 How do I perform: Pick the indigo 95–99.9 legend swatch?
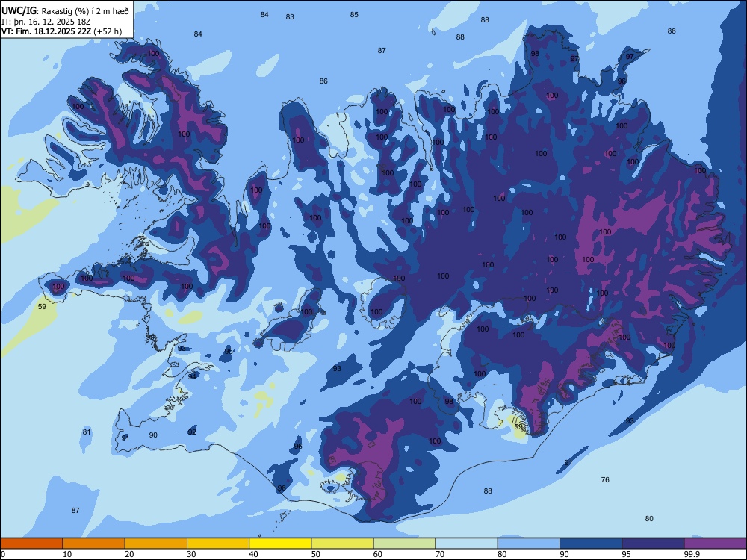653,544
